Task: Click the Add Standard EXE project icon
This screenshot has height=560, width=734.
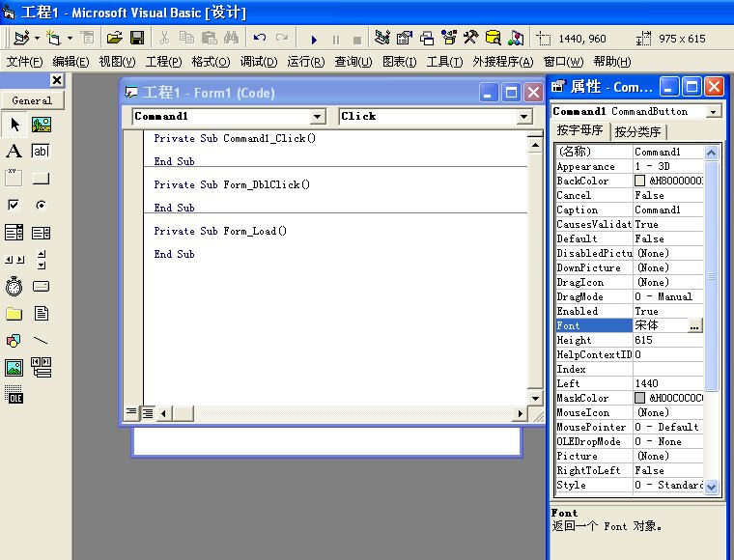Action: pos(21,38)
